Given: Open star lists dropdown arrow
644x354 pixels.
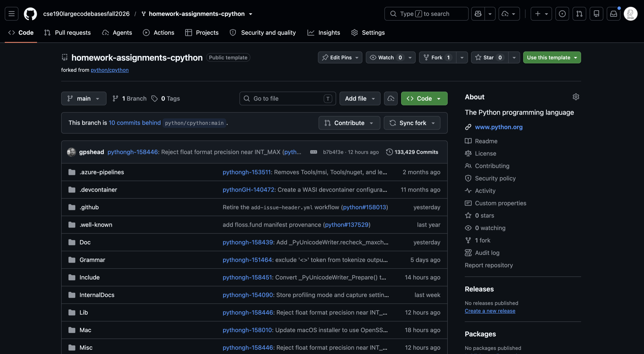Looking at the screenshot, I should tap(514, 57).
